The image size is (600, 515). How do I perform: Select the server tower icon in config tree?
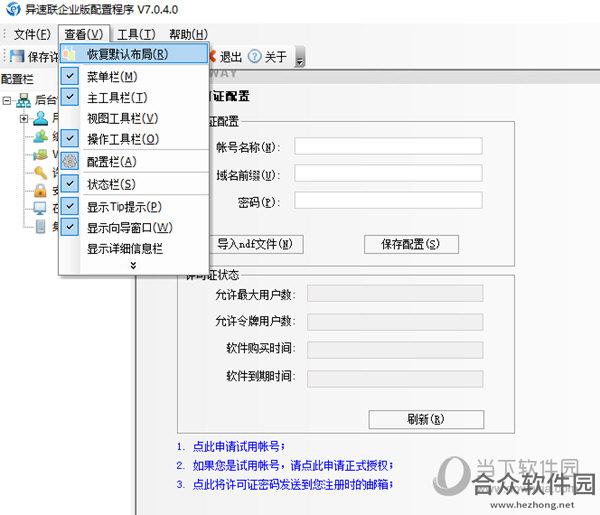coord(41,227)
